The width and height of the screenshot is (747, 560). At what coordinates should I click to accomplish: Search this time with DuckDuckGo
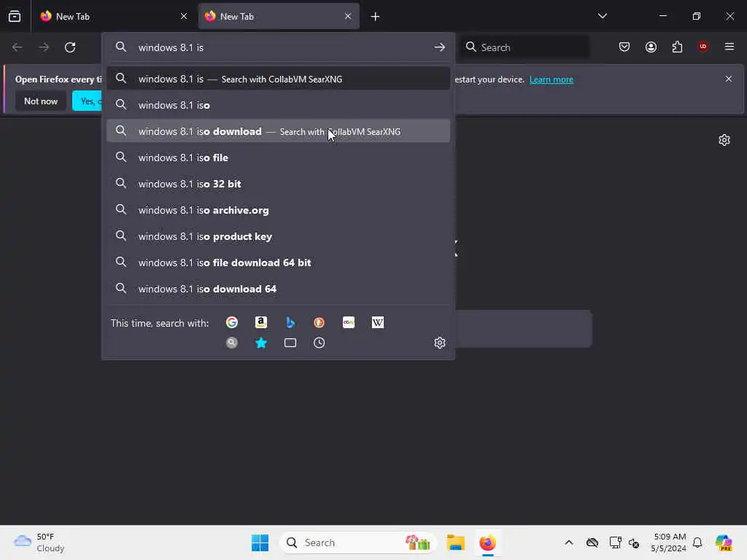pos(320,322)
